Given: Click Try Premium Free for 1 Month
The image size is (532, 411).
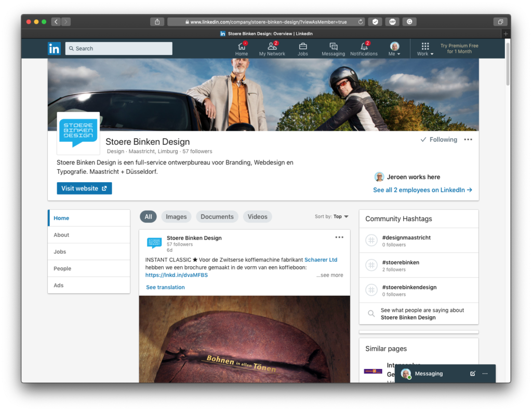Looking at the screenshot, I should pyautogui.click(x=459, y=48).
